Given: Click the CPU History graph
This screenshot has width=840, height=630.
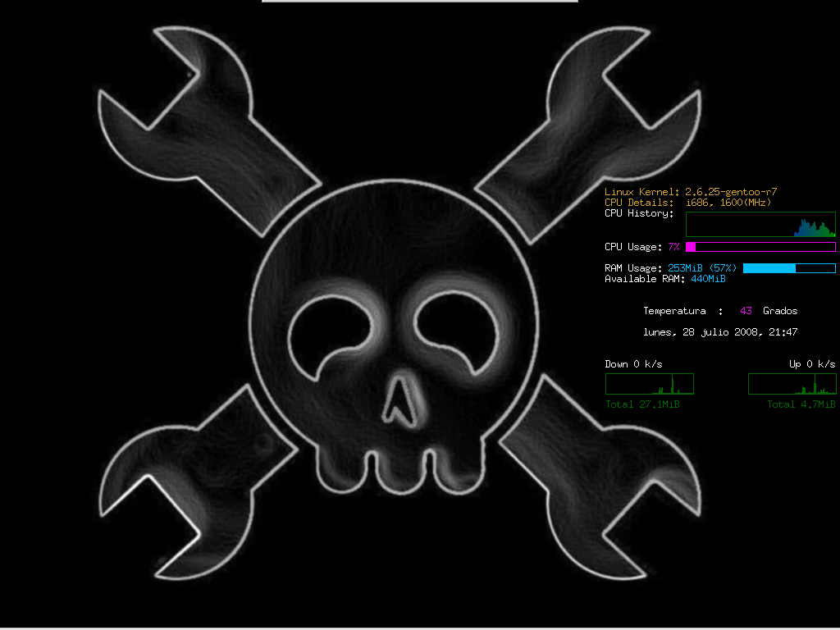Looking at the screenshot, I should tap(760, 225).
